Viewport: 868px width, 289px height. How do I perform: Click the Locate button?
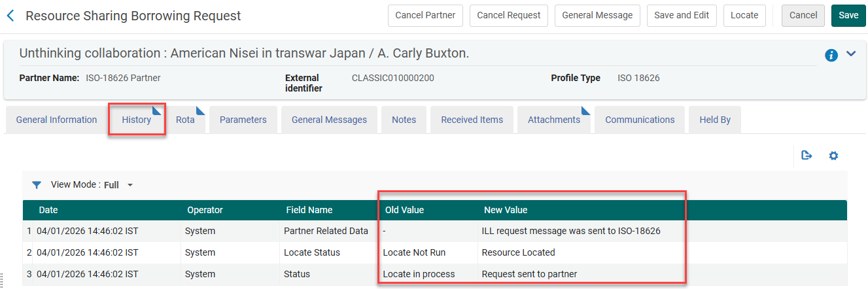[x=744, y=16]
